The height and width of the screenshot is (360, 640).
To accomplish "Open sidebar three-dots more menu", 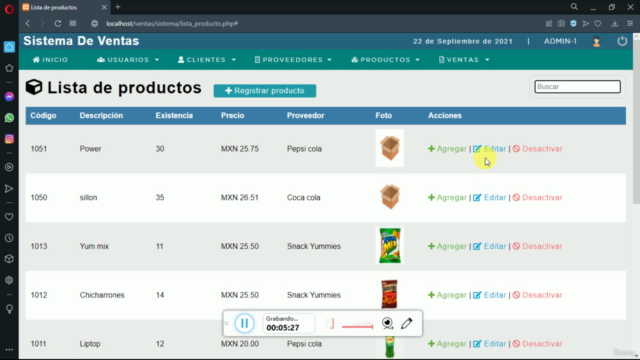I will (x=9, y=350).
